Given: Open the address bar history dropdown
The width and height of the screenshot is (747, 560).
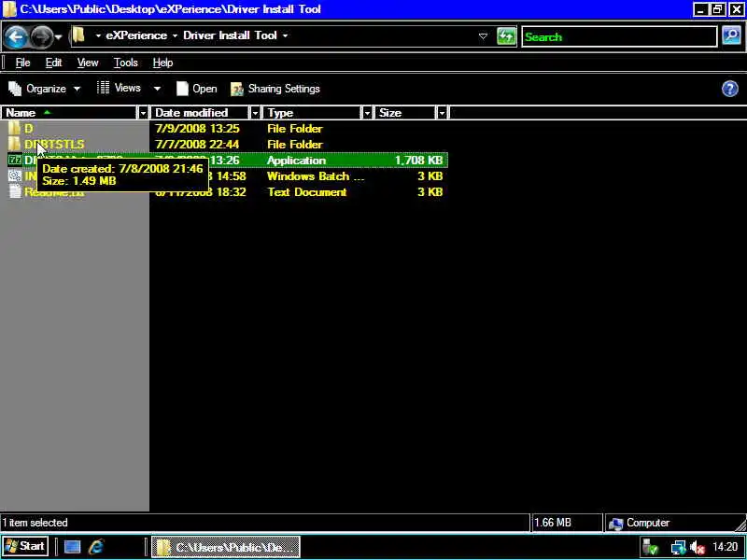Looking at the screenshot, I should click(x=483, y=36).
